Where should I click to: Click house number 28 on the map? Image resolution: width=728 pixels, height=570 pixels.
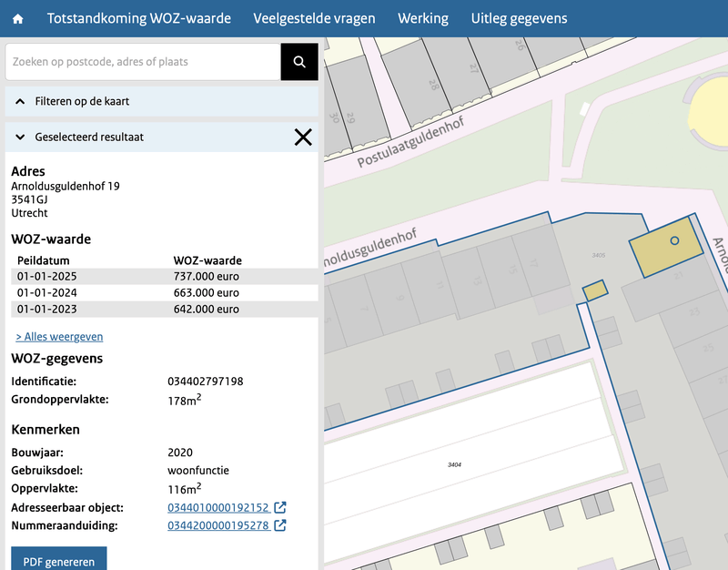pos(433,85)
